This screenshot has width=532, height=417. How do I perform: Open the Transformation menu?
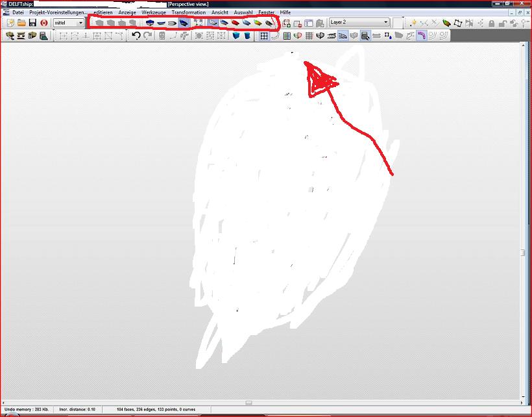(188, 12)
